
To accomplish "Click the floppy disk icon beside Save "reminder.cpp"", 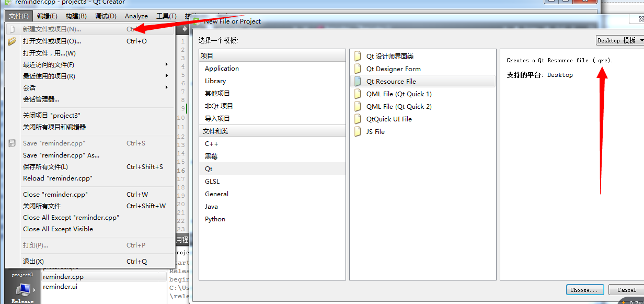I will [13, 143].
